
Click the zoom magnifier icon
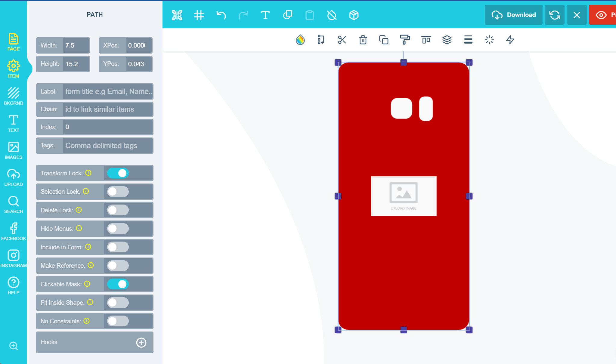point(14,346)
